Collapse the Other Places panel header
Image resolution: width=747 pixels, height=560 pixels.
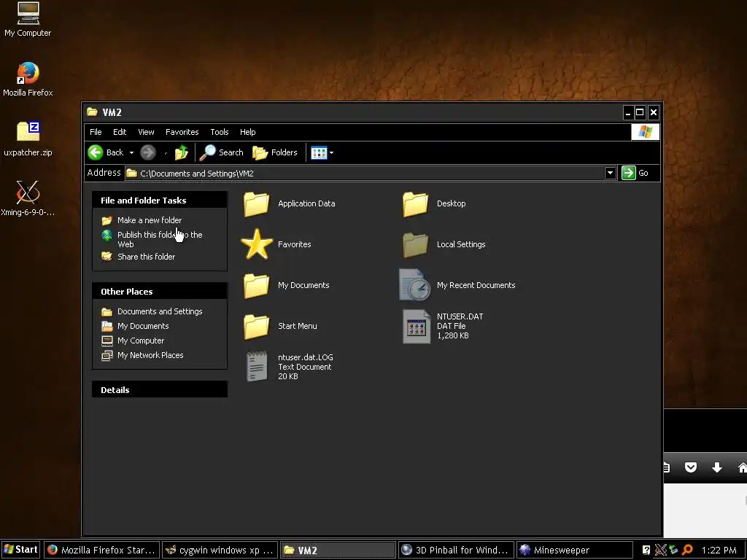160,291
